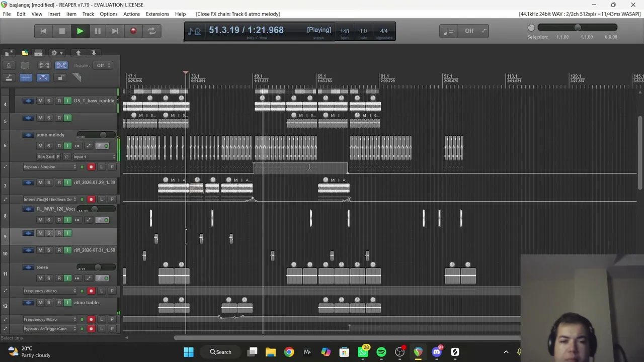Select the riff_2026-07-31 track name
644x362 pixels.
pyautogui.click(x=95, y=250)
